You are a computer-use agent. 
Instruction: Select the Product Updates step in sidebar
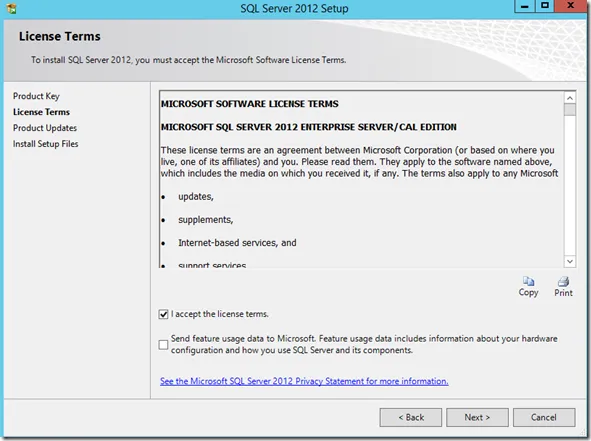click(x=45, y=128)
